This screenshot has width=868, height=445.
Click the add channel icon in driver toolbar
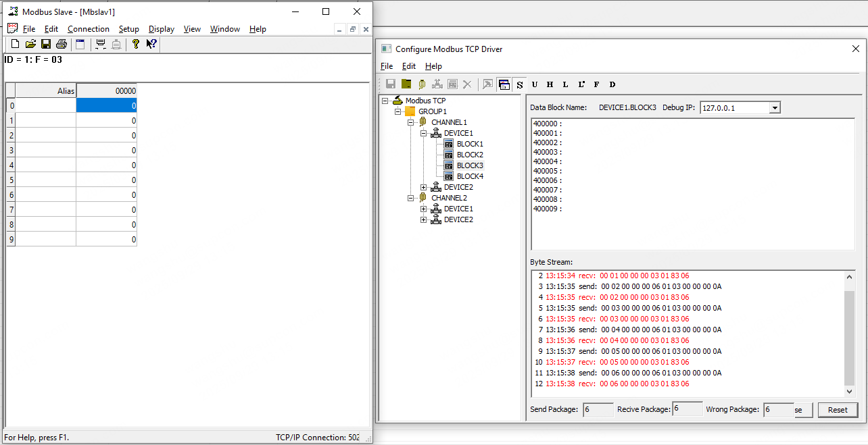pyautogui.click(x=422, y=84)
